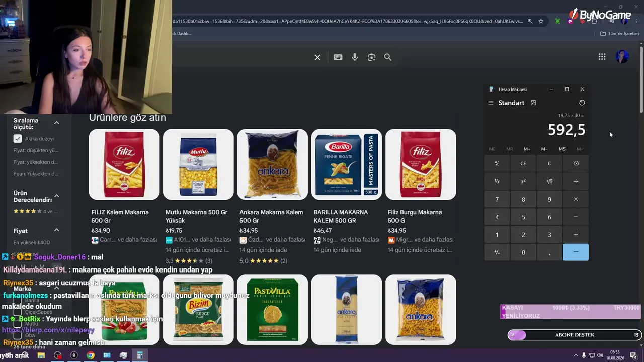Open the Ankara Makarna Kalem 500 Gr title
Image resolution: width=644 pixels, height=362 pixels.
[271, 216]
